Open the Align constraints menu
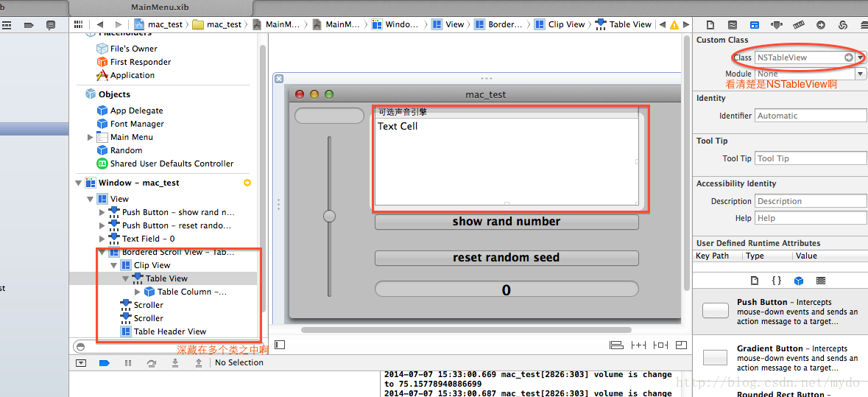Viewport: 868px width, 397px height. [616, 345]
